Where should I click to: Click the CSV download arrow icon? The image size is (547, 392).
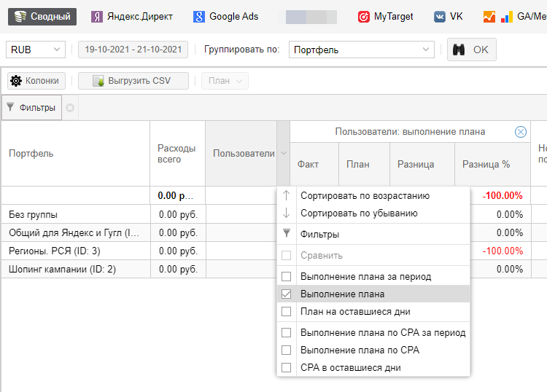[x=98, y=81]
